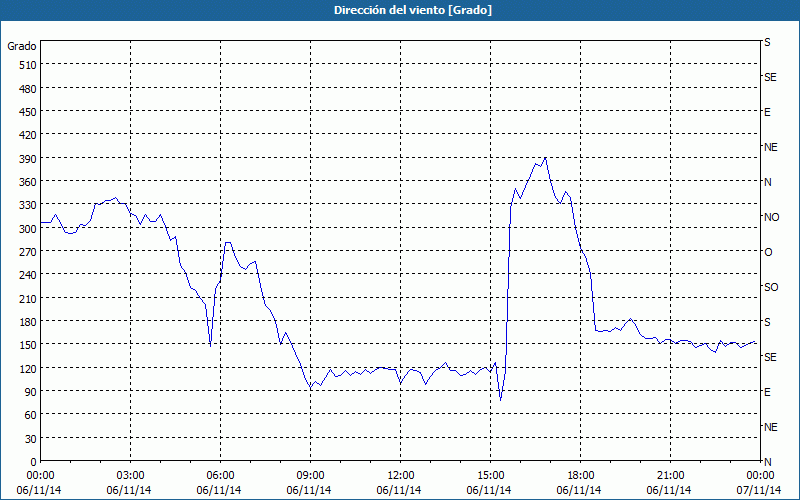Screen dimensions: 800x500
Task: Click the "SO" compass label
Action: (771, 287)
